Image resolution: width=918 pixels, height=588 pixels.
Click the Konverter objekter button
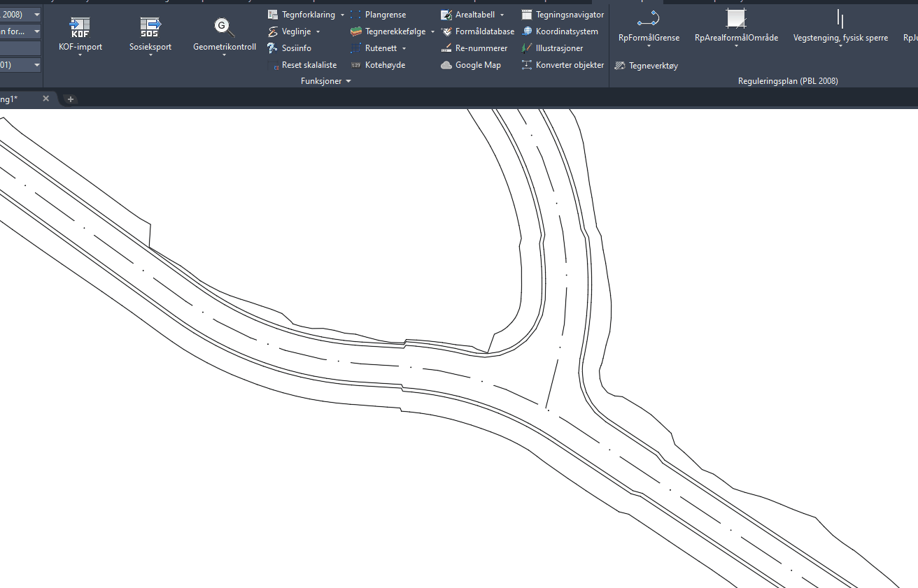coord(563,65)
